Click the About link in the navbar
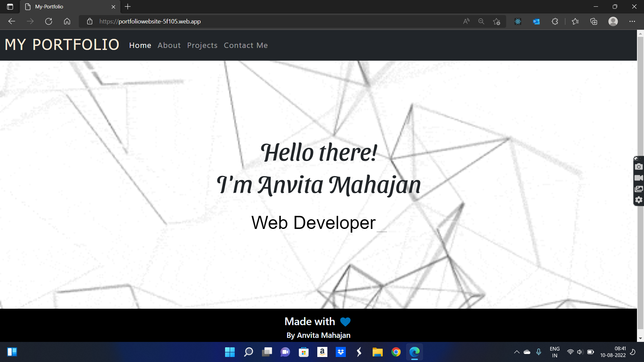The height and width of the screenshot is (362, 644). (x=169, y=45)
